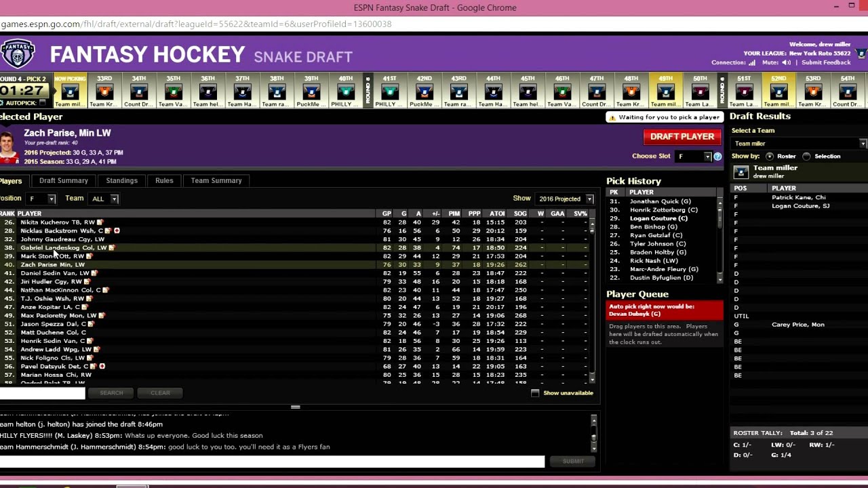Select Jiri Hudler row in player list
The width and height of the screenshot is (868, 488).
point(295,281)
